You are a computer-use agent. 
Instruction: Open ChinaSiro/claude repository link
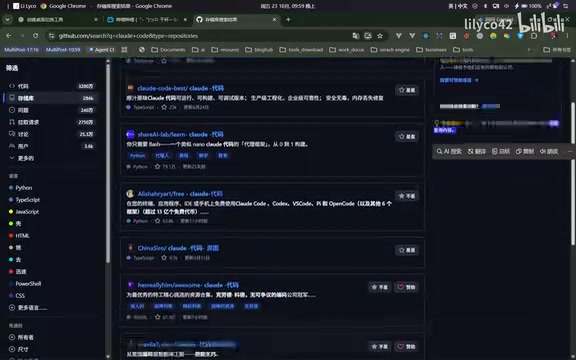(x=178, y=248)
